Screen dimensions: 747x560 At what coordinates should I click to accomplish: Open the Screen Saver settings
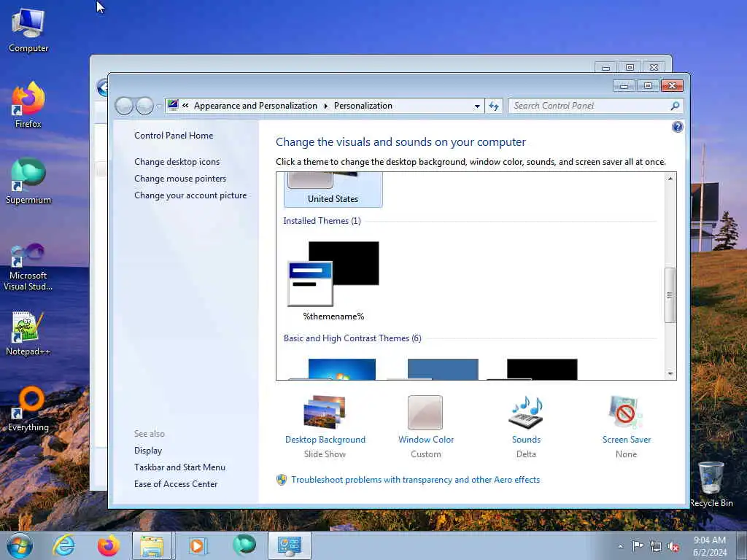[626, 427]
